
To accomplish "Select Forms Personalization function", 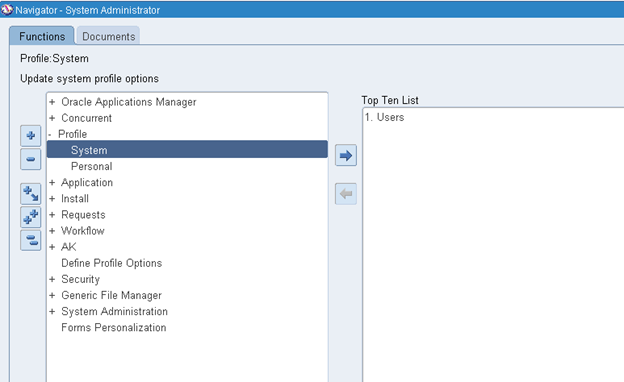I will point(113,327).
